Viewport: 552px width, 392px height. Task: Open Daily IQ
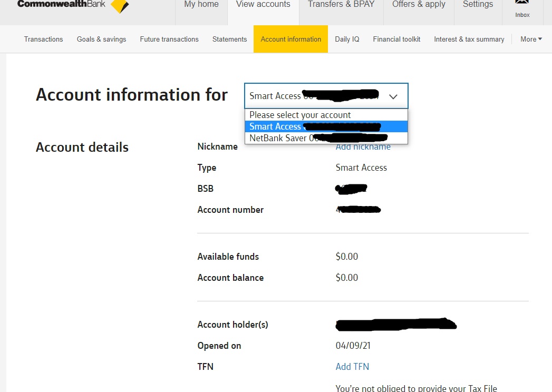click(347, 39)
